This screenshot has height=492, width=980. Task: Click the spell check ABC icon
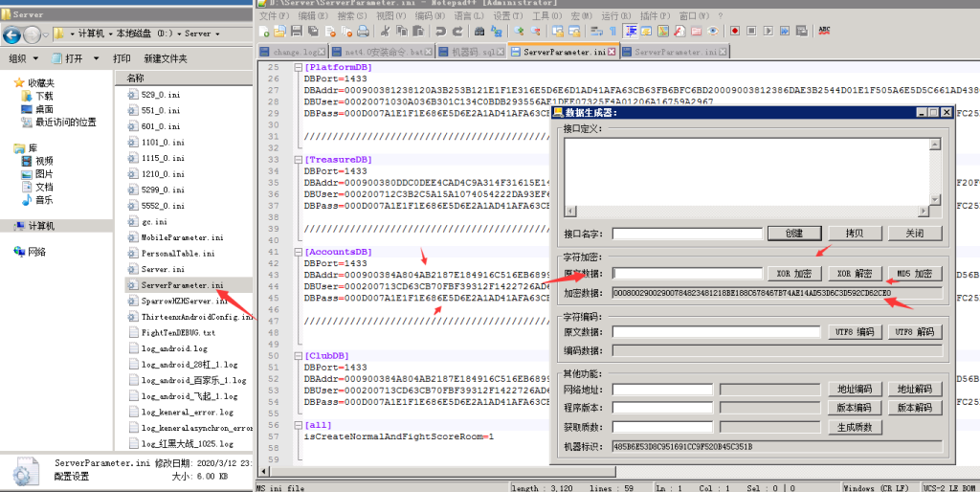[x=824, y=31]
